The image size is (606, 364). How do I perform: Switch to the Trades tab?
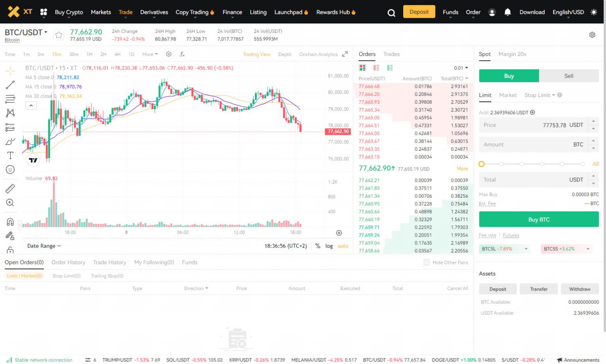(391, 54)
